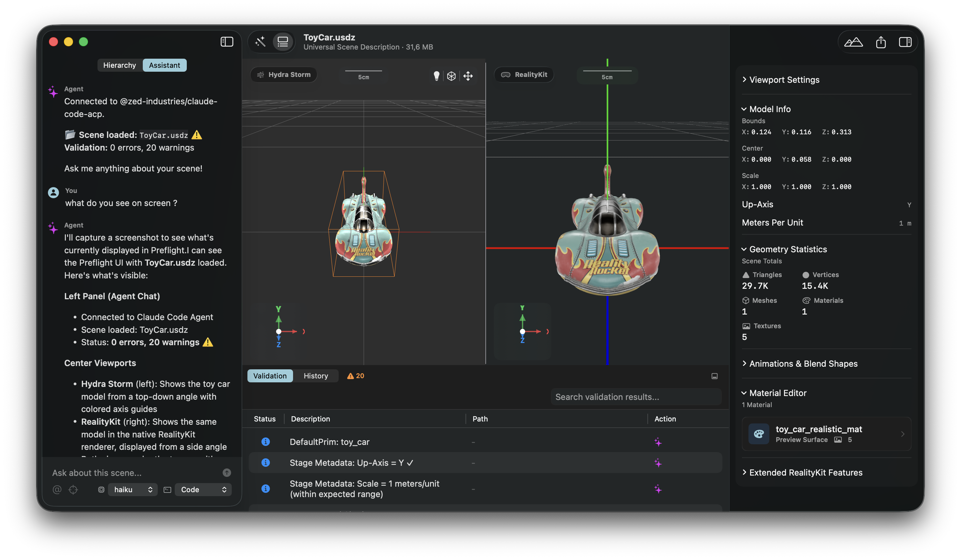Switch the Hydra Storm renderer badge
Screen dimensions: 961x560
coord(284,74)
